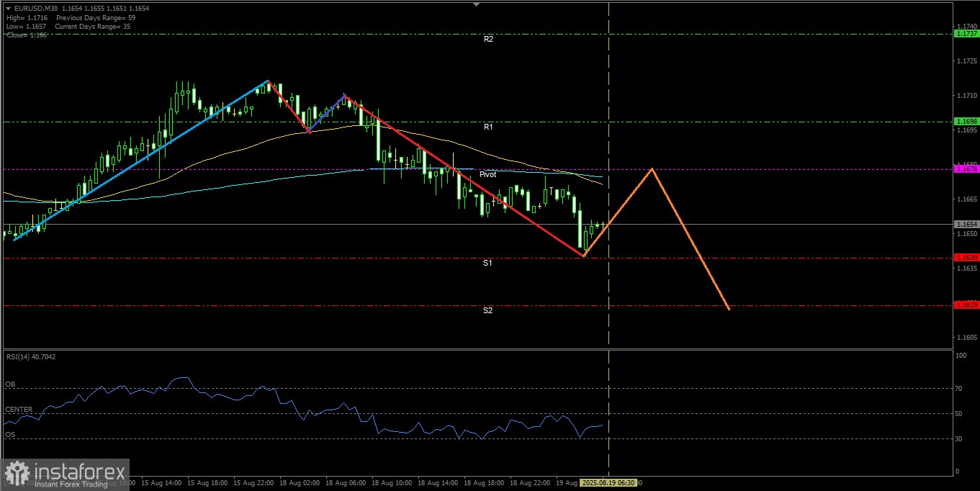Select the green 1.1698 R1 price tag

point(966,122)
